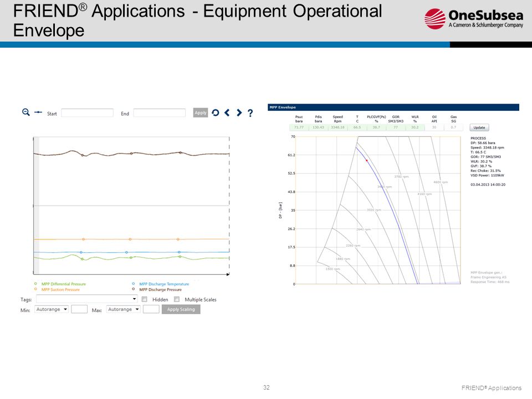Image resolution: width=532 pixels, height=399 pixels.
Task: Click the "WLR: 30.2 %" process reading
Action: 481,161
